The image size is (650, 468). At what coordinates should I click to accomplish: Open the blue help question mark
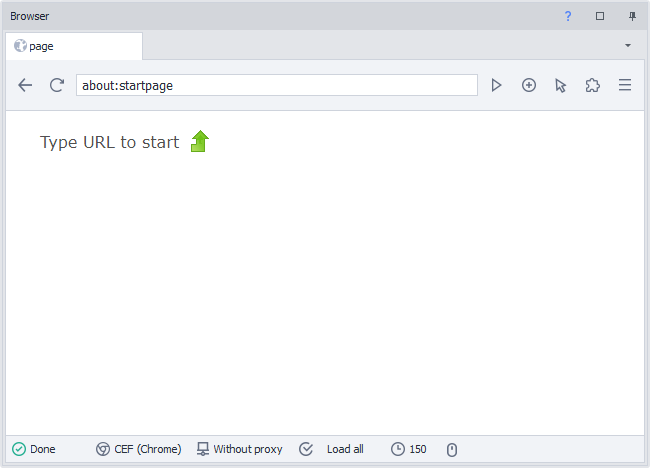pyautogui.click(x=568, y=16)
